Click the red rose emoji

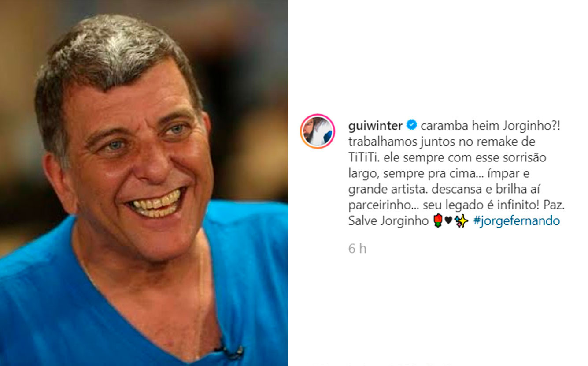[x=437, y=221]
